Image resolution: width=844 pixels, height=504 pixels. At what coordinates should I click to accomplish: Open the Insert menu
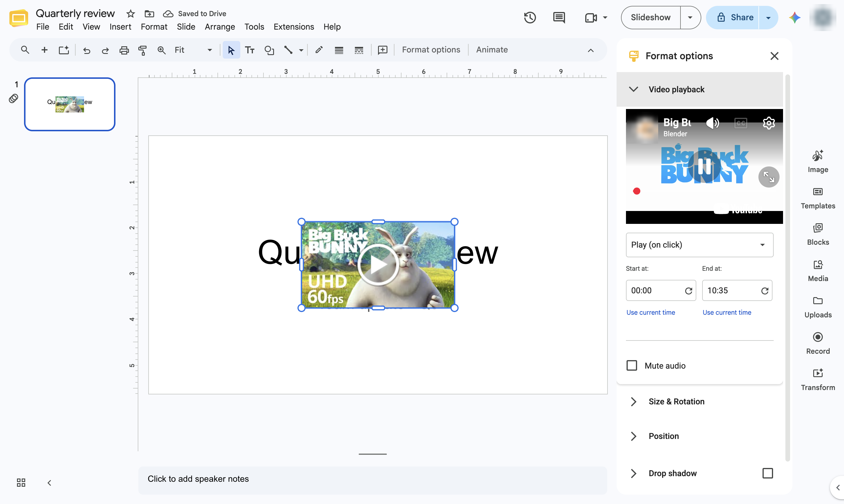(x=120, y=26)
